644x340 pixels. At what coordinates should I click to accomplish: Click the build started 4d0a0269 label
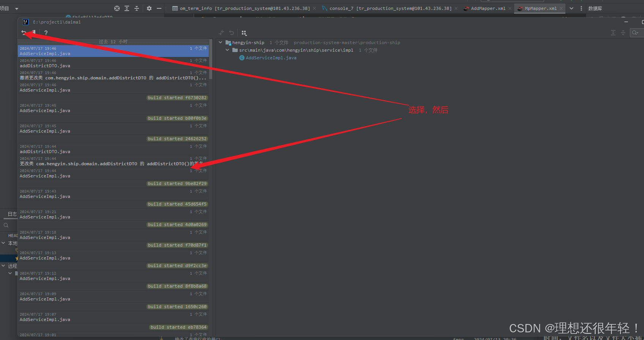click(177, 225)
